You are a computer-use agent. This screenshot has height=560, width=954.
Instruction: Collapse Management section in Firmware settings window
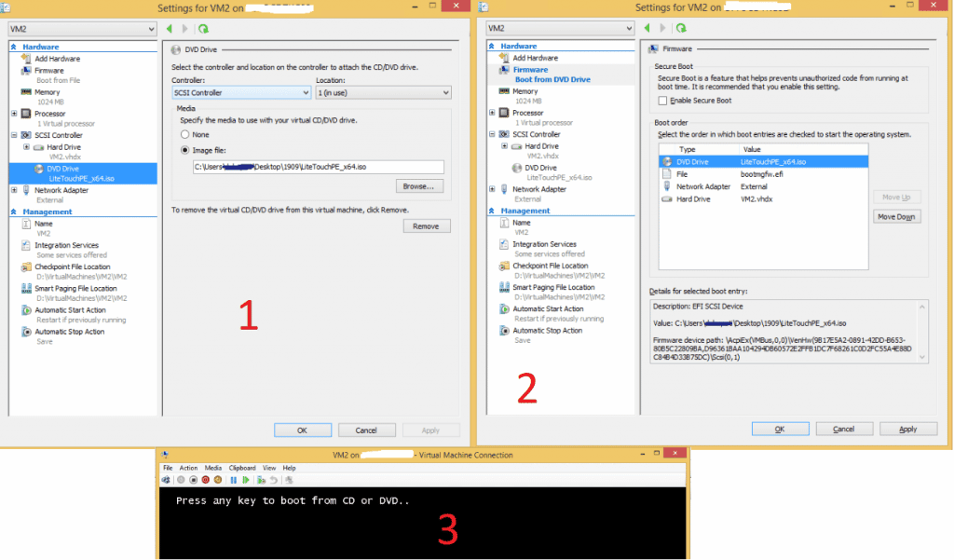[492, 211]
